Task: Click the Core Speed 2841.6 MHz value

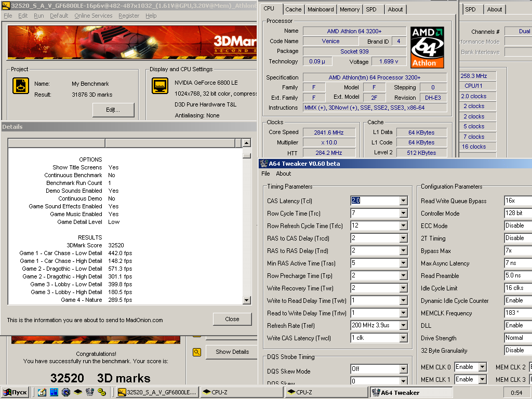Action: coord(329,132)
